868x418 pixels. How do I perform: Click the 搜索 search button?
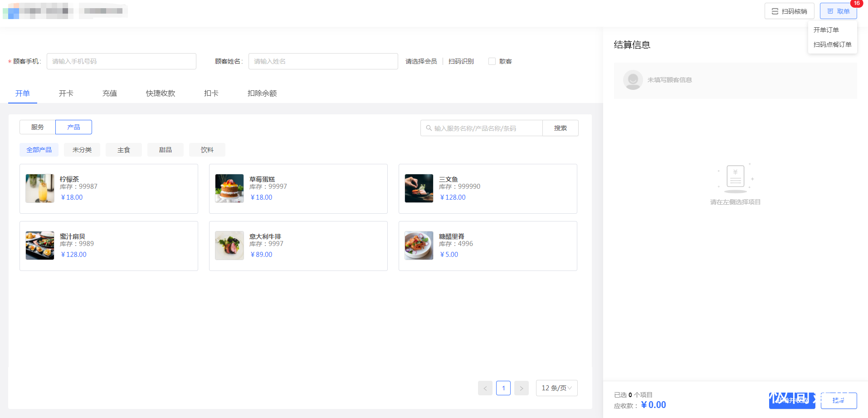point(561,128)
